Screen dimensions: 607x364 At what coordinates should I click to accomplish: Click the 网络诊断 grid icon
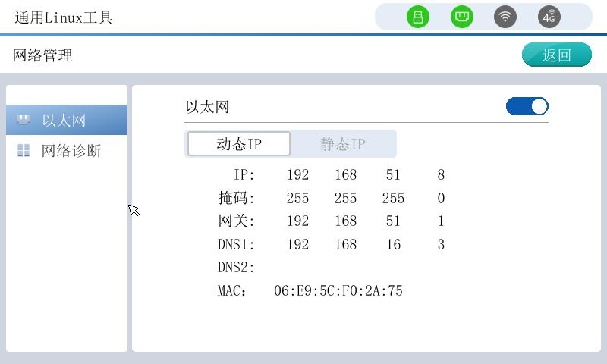(24, 151)
